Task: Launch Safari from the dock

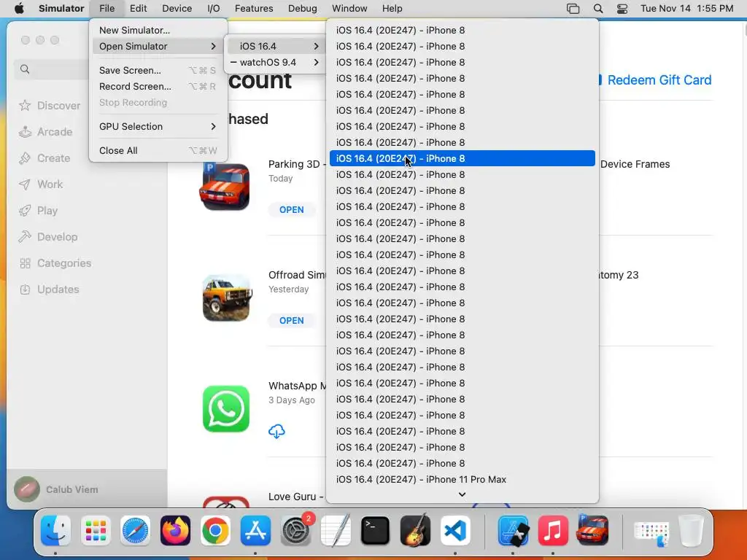Action: point(135,531)
